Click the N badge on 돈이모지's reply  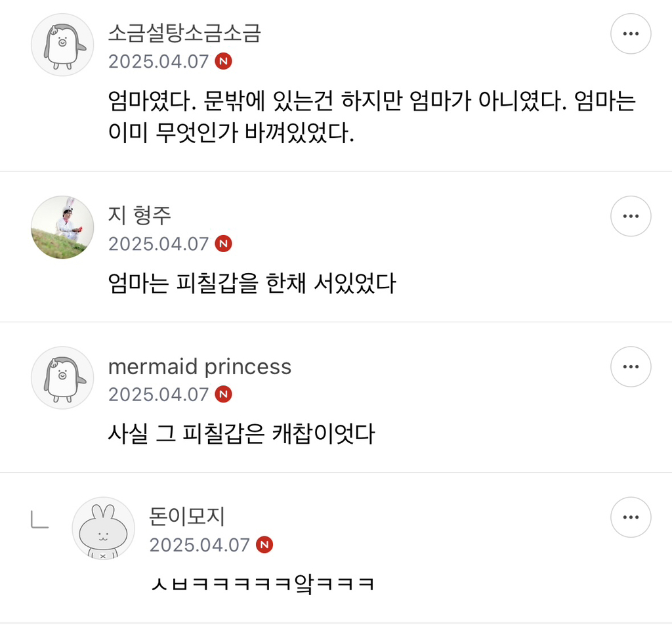264,545
